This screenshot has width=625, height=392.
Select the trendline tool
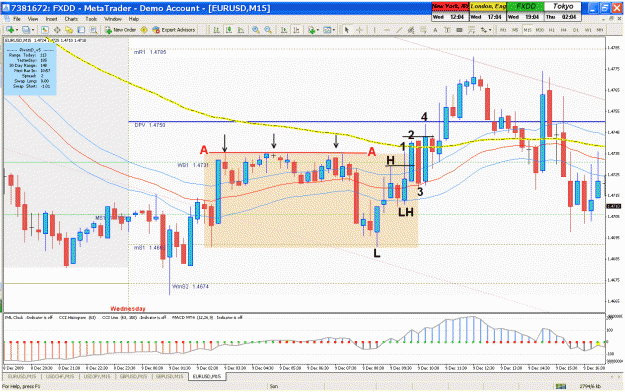tap(399, 30)
